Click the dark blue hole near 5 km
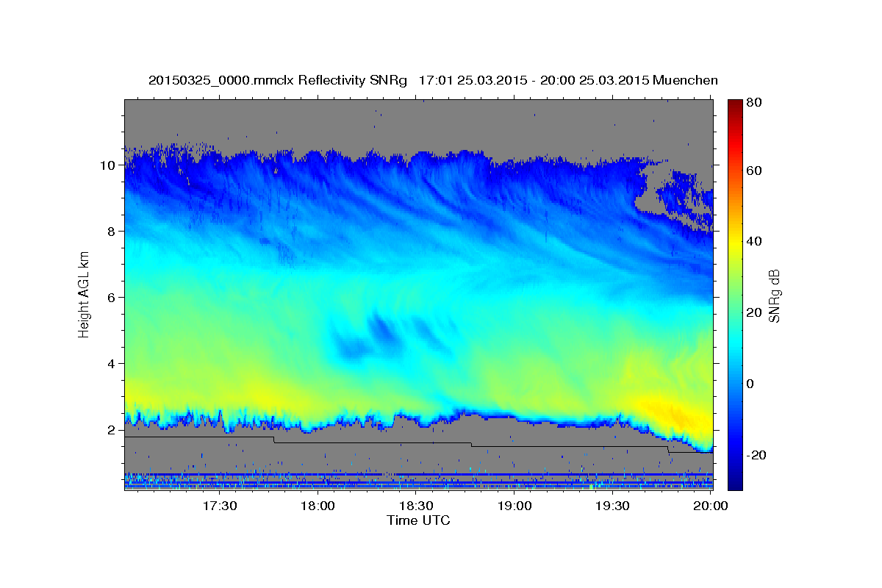 tap(383, 329)
